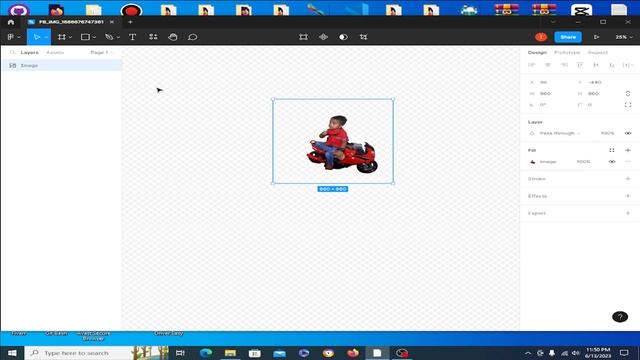
Task: Open the Pass through blend mode dropdown
Action: (x=560, y=133)
